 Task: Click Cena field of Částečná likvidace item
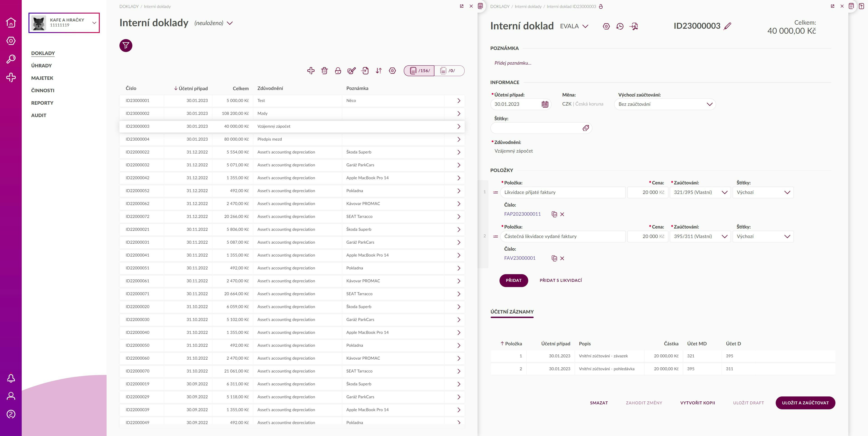pos(648,236)
